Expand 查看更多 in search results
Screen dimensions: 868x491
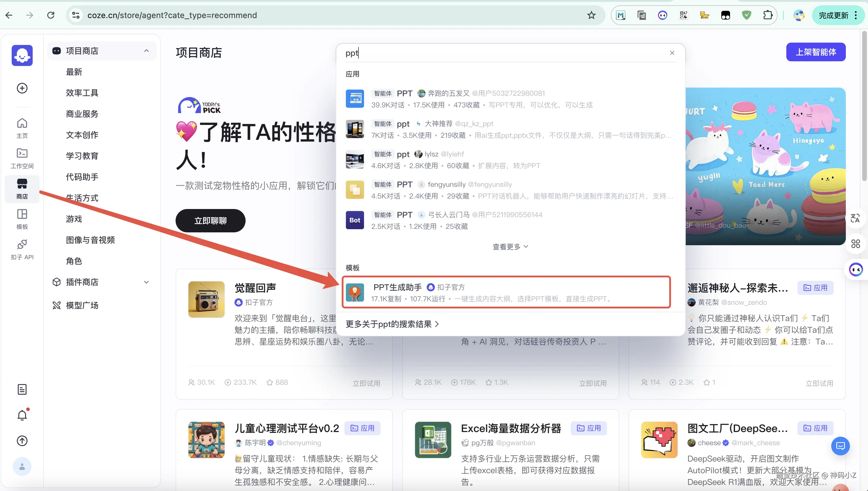(x=510, y=247)
